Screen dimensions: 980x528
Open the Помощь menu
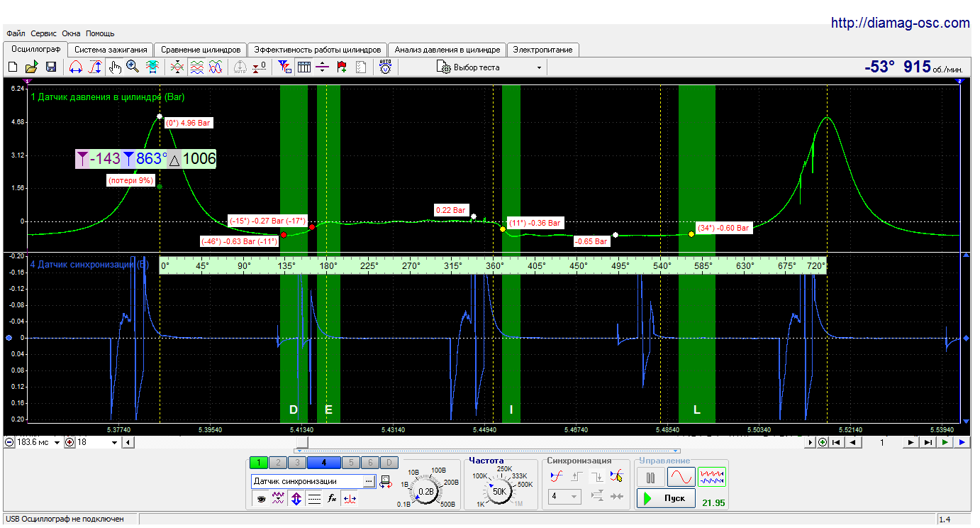click(100, 33)
